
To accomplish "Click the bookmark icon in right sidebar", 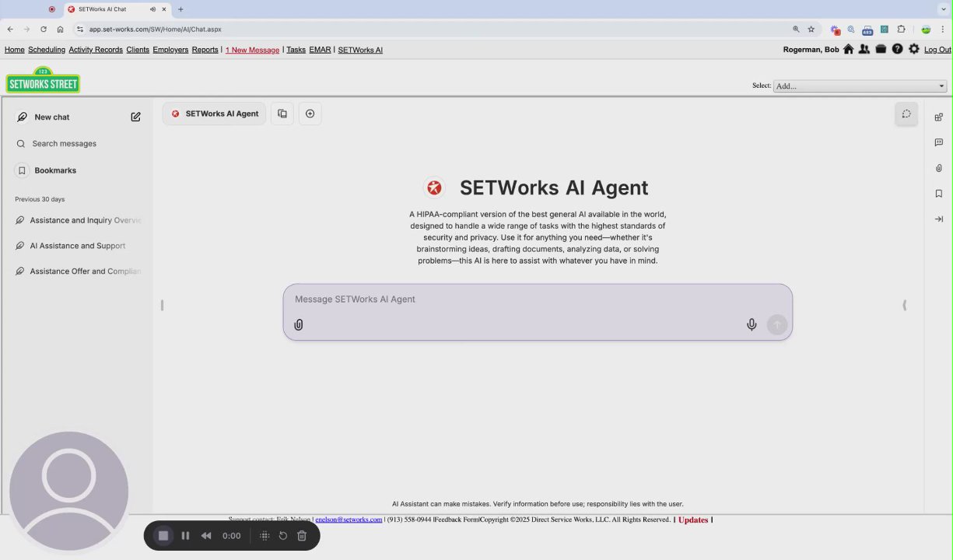I will pos(939,194).
